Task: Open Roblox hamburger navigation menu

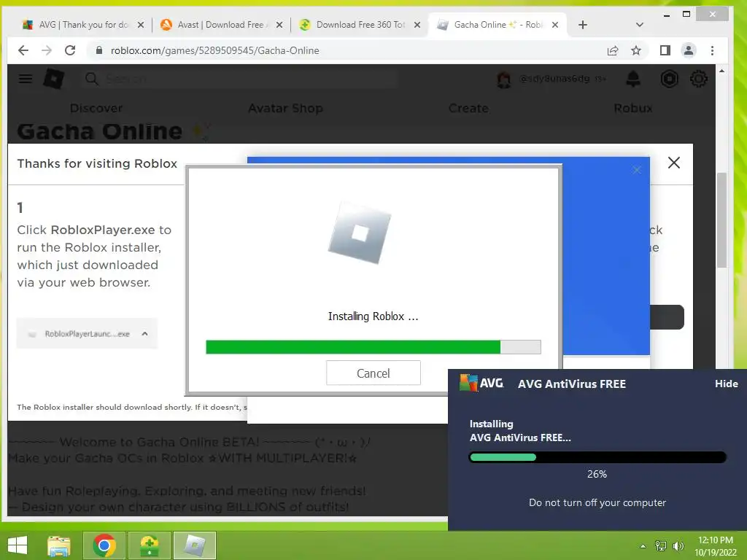Action: [x=26, y=79]
